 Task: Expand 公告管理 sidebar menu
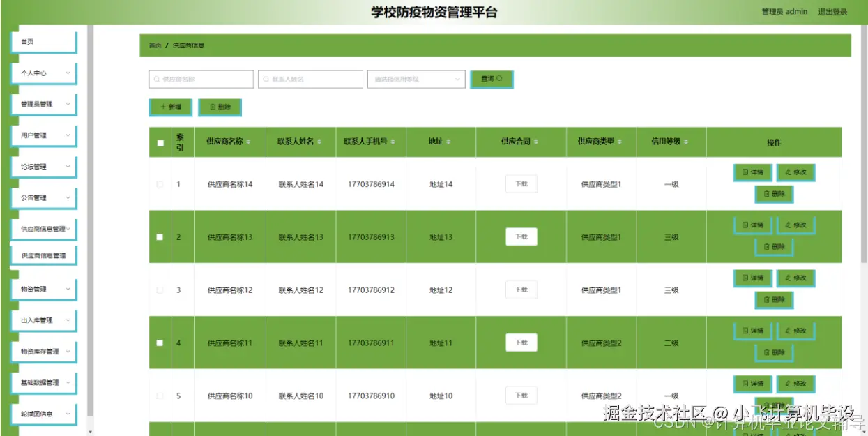43,198
